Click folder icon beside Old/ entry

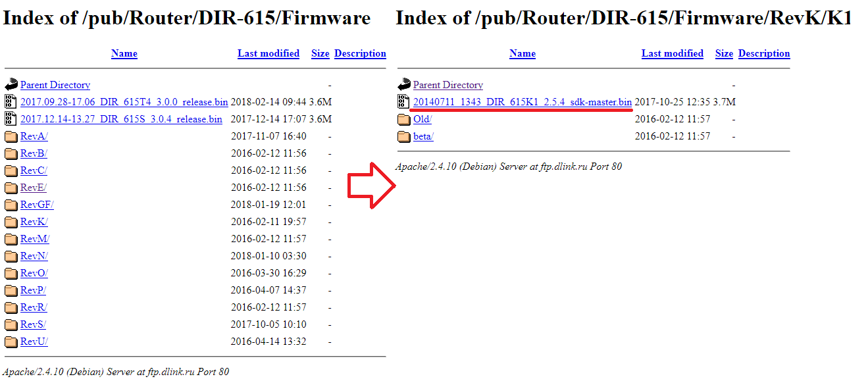click(x=403, y=120)
